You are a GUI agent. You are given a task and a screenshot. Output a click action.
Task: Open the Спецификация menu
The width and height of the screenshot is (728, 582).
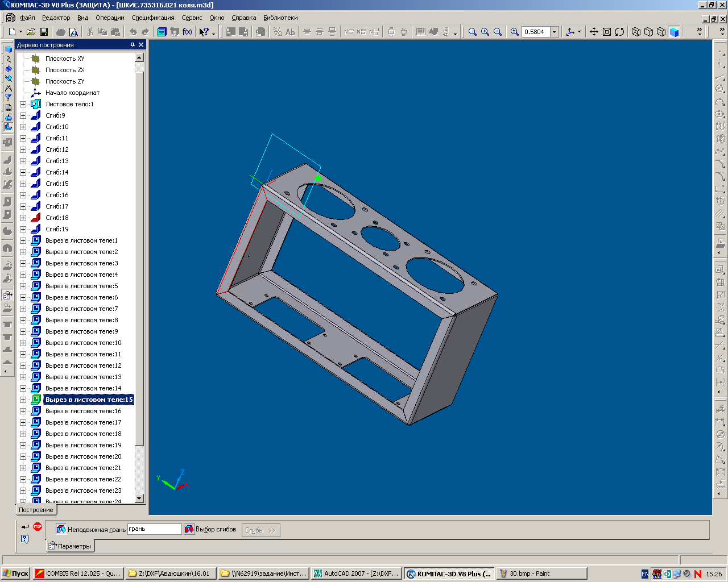click(153, 18)
